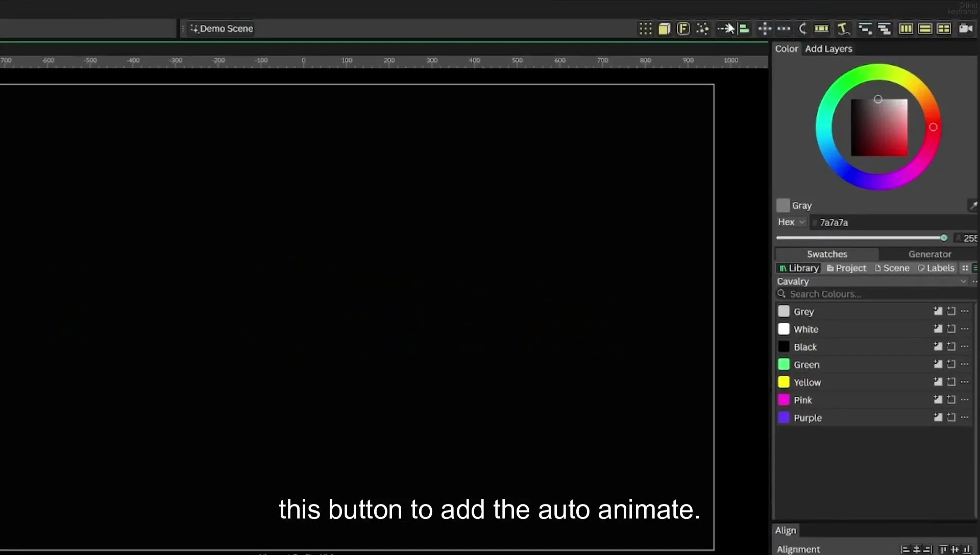980x555 pixels.
Task: Select the Demo Scene tab
Action: (x=222, y=29)
